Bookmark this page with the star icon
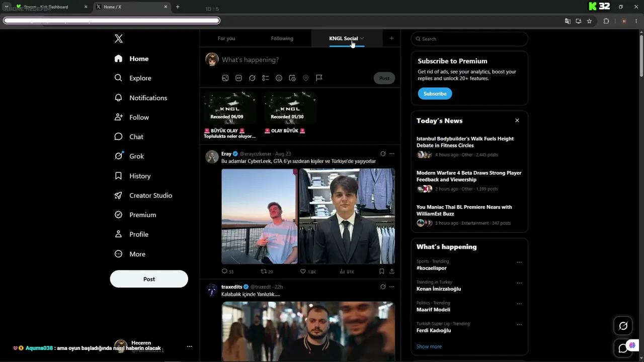This screenshot has height=362, width=644. [x=589, y=21]
